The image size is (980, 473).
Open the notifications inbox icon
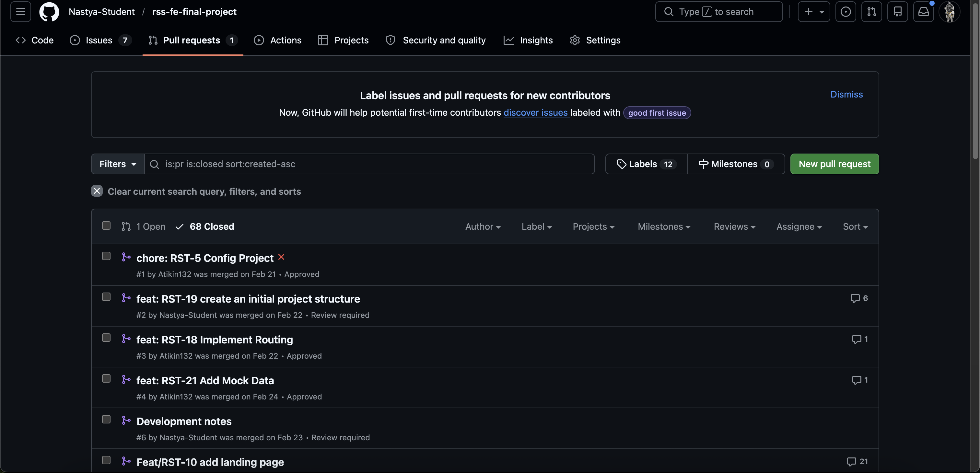(x=923, y=11)
